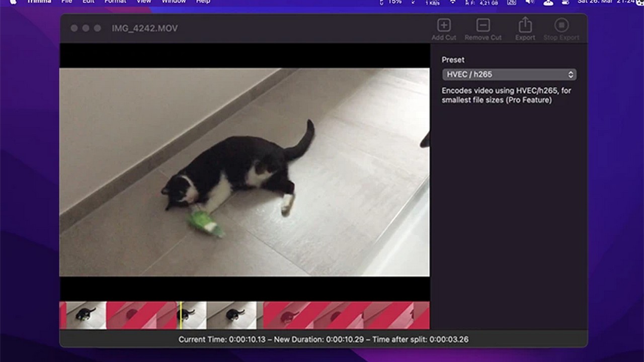
Task: Click the first cat thumbnail in timeline
Action: click(86, 315)
